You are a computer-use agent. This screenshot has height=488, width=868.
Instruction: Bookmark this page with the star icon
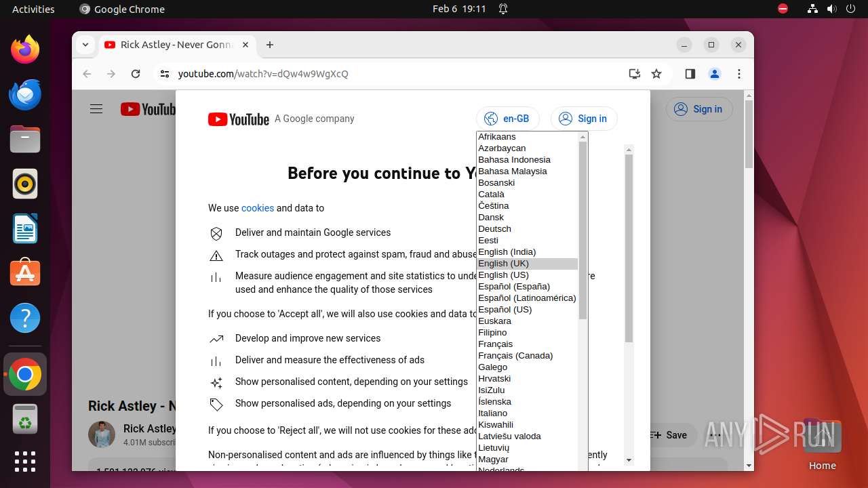656,74
